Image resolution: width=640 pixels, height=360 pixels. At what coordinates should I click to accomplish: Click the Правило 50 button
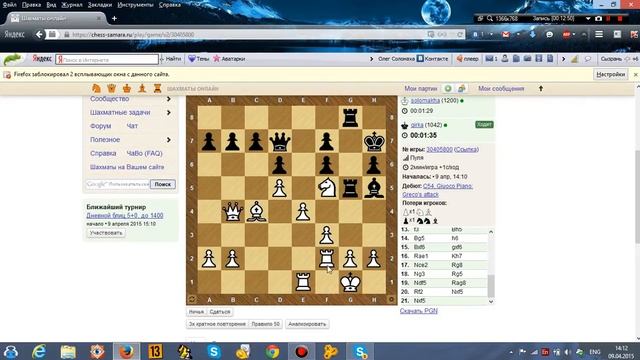pos(265,324)
